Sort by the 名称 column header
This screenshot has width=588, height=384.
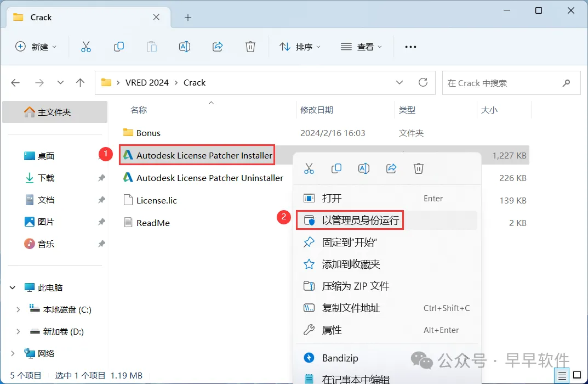point(139,110)
